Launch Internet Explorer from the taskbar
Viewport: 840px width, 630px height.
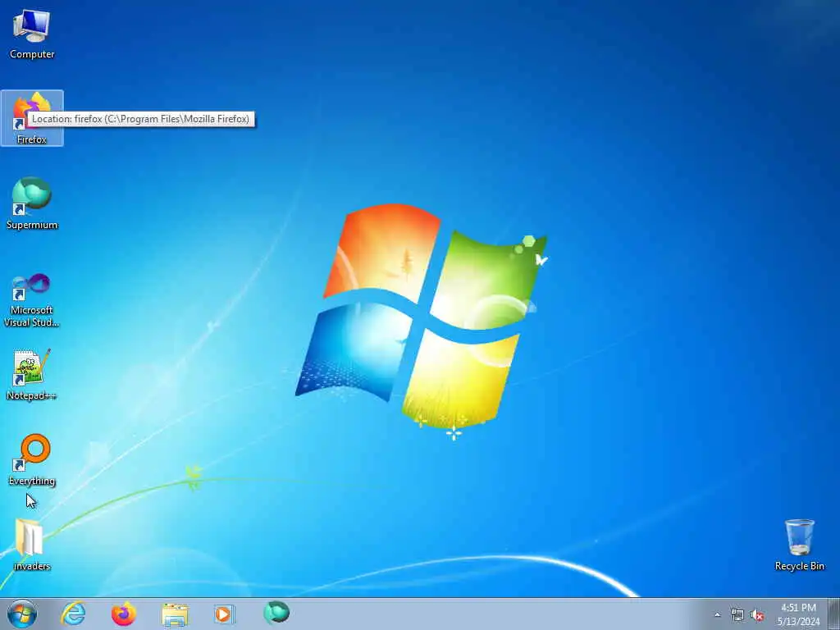(73, 614)
